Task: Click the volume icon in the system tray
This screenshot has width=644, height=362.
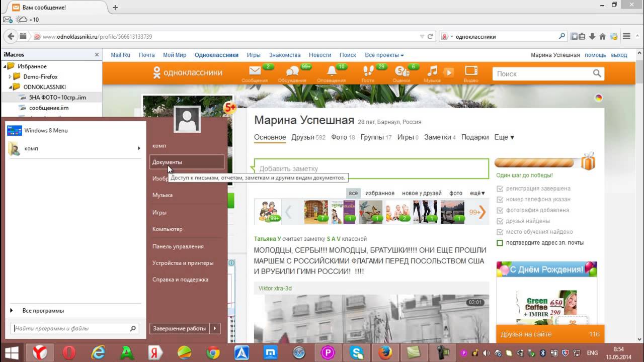Action: click(486, 353)
